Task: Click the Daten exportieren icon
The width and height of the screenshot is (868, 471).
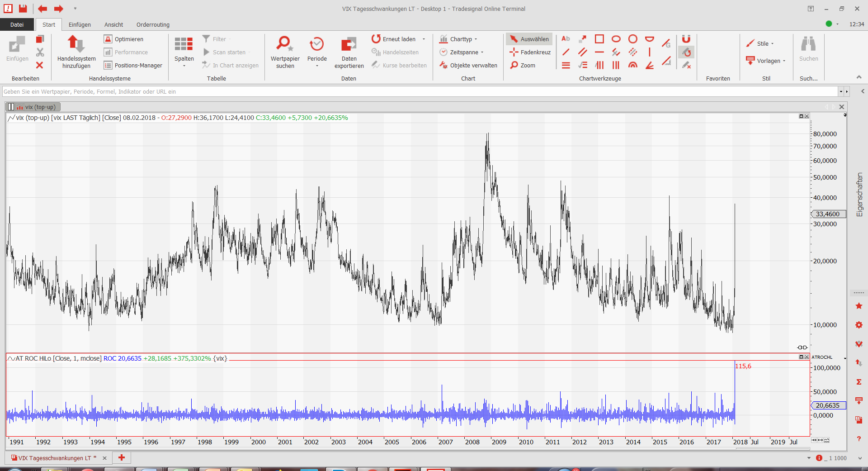Action: point(349,44)
